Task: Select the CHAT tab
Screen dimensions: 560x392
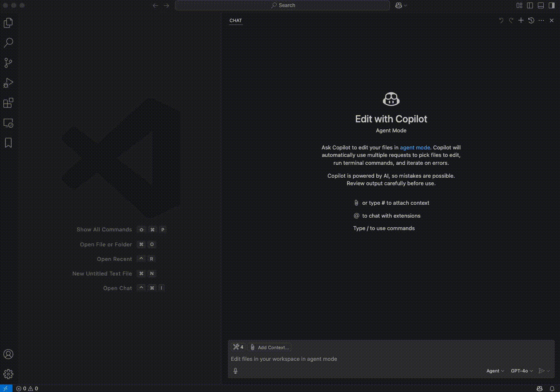Action: (235, 20)
